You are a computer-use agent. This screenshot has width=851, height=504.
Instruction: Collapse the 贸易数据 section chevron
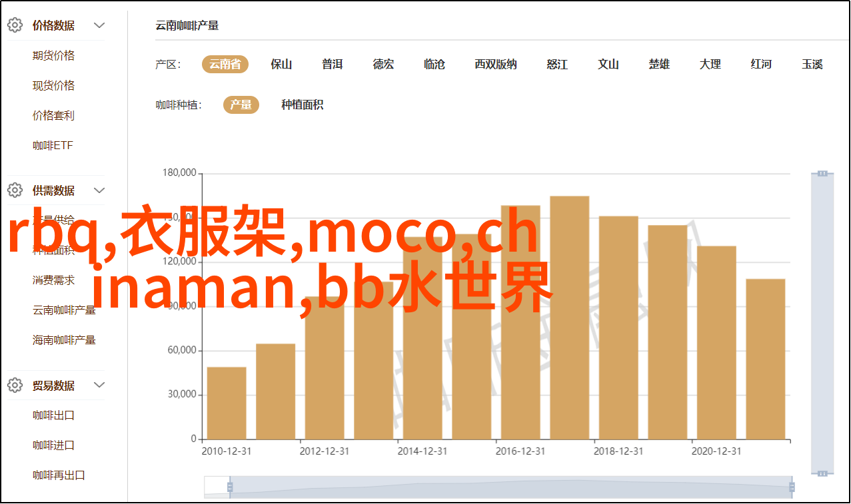coord(99,385)
